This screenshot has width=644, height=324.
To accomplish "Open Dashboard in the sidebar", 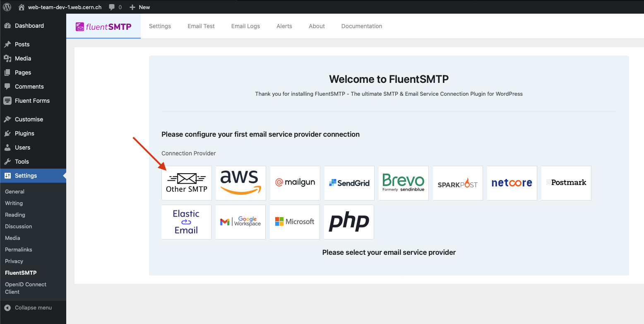I will click(33, 26).
